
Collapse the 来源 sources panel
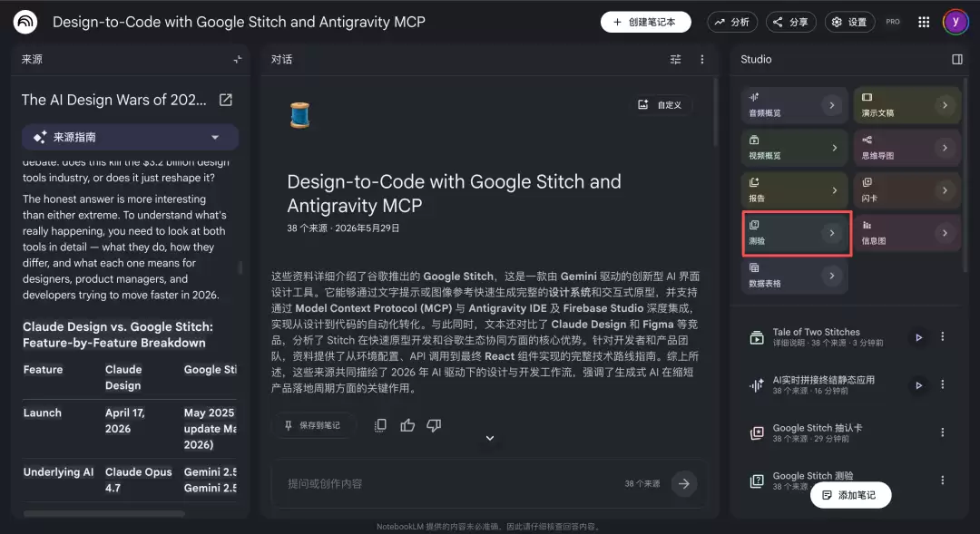238,59
